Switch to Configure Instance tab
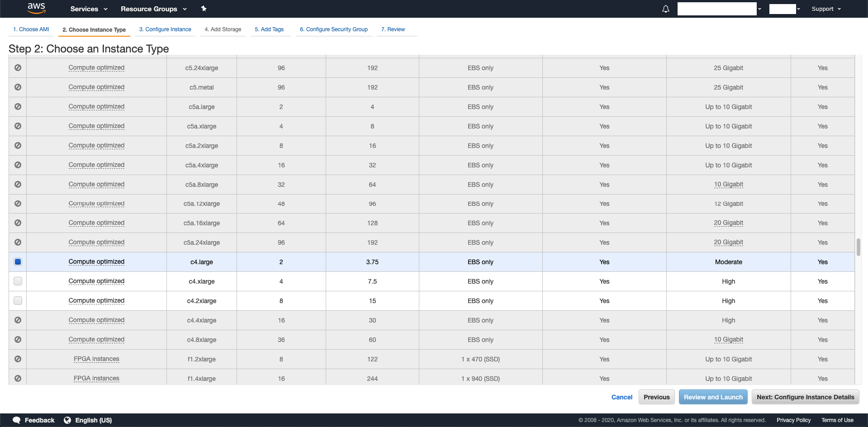The image size is (868, 427). 165,29
